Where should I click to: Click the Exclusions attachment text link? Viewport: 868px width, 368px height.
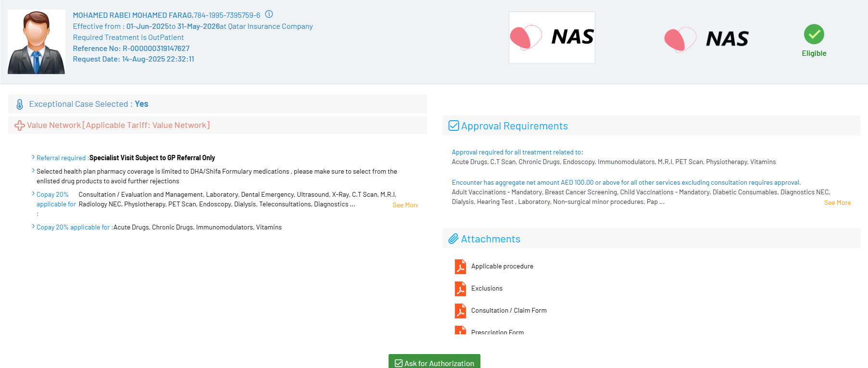tap(487, 289)
